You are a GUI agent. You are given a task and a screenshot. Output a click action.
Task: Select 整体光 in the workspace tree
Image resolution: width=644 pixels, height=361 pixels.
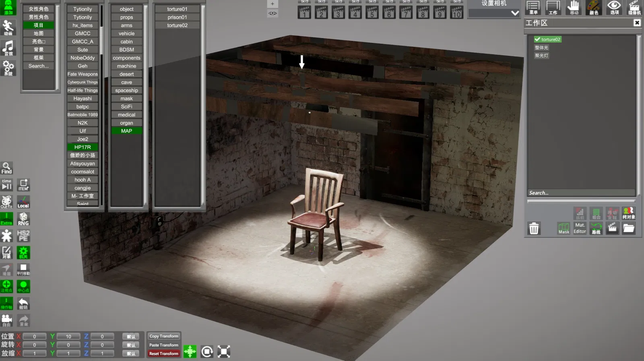[541, 48]
